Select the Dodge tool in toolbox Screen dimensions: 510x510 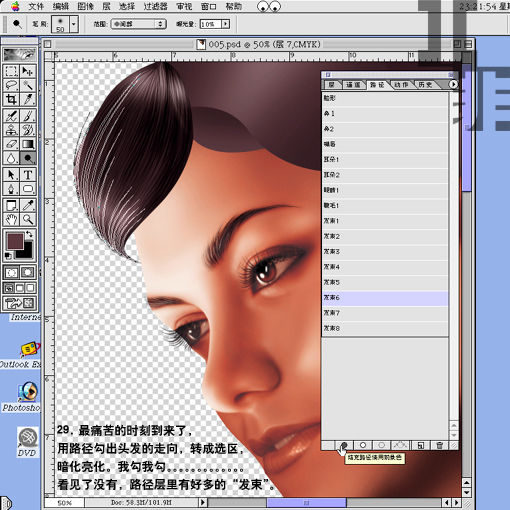click(28, 158)
